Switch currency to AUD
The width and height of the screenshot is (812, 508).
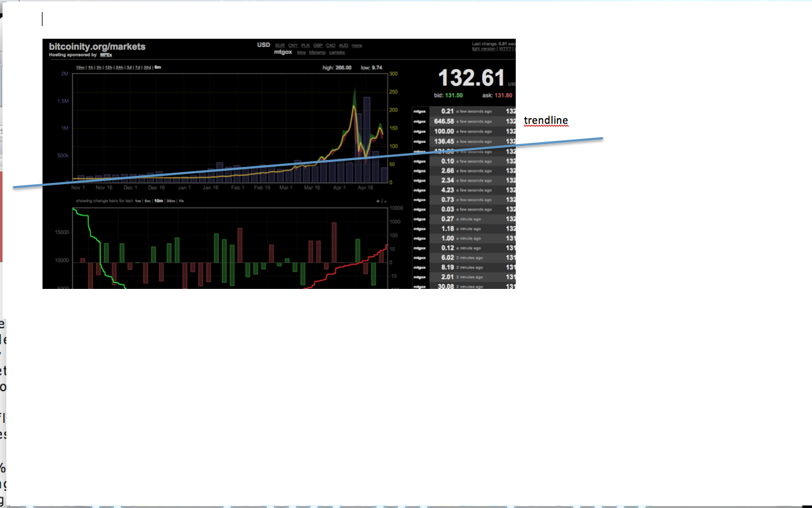(344, 46)
